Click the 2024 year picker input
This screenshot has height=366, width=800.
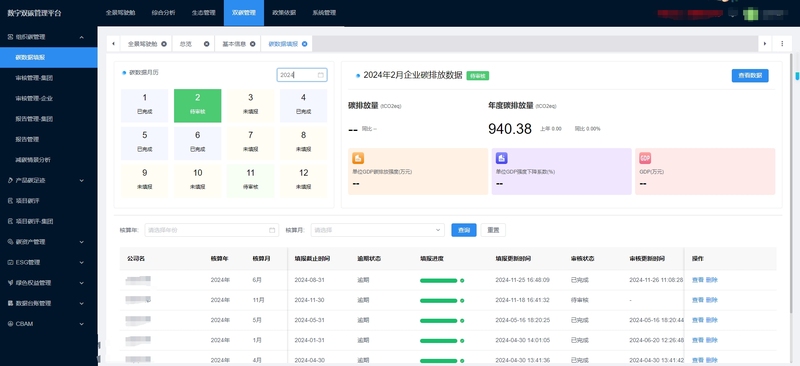[302, 75]
